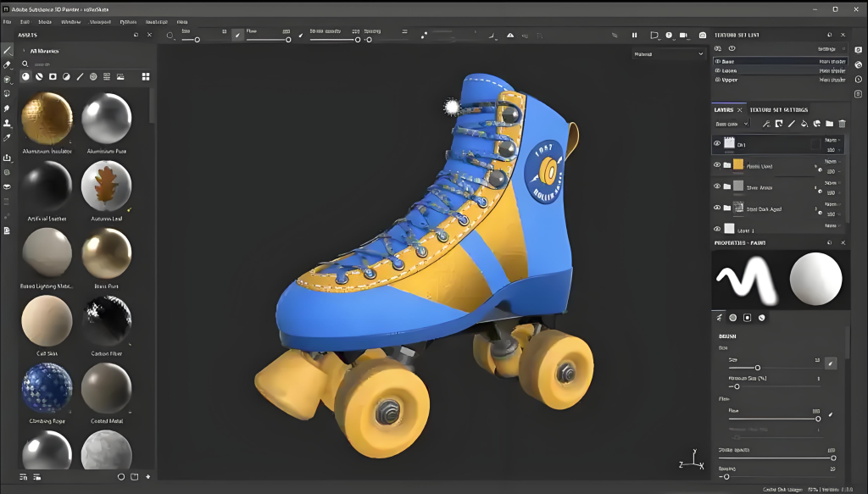This screenshot has width=868, height=494.
Task: Expand the All libraries tree in Assets
Action: tap(24, 51)
